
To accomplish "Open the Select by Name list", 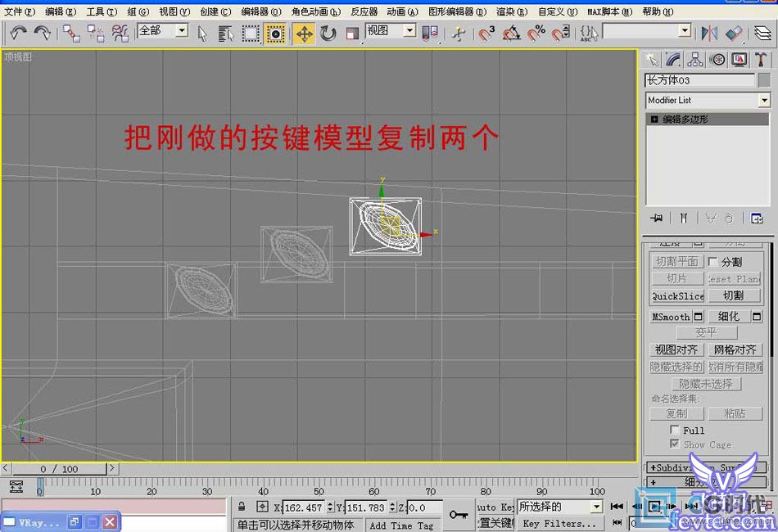I will (226, 34).
